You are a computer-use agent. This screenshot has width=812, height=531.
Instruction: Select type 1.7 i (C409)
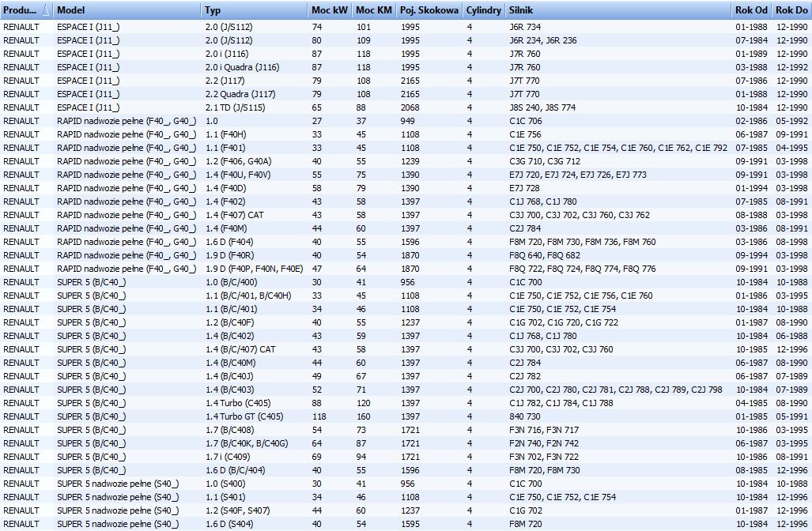[x=228, y=458]
